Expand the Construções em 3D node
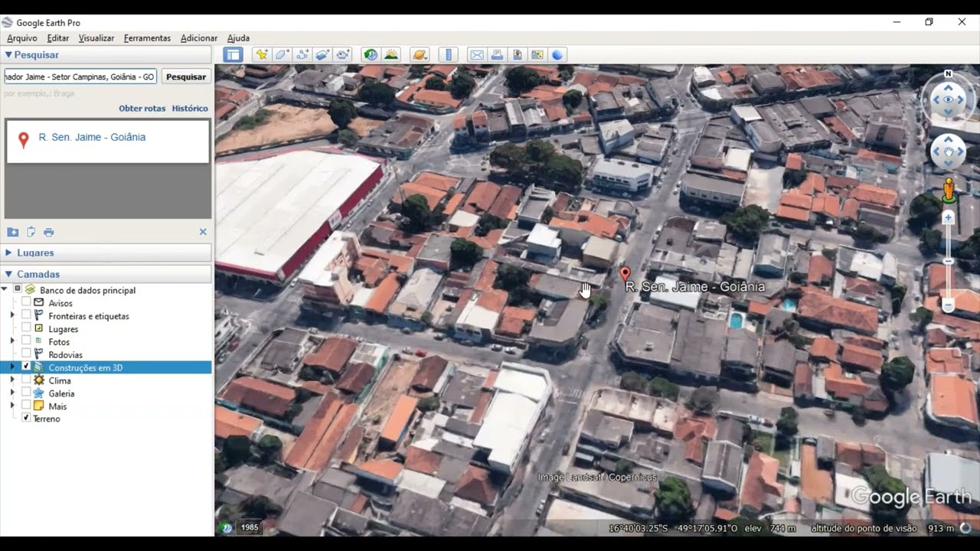The width and height of the screenshot is (980, 551). [12, 367]
